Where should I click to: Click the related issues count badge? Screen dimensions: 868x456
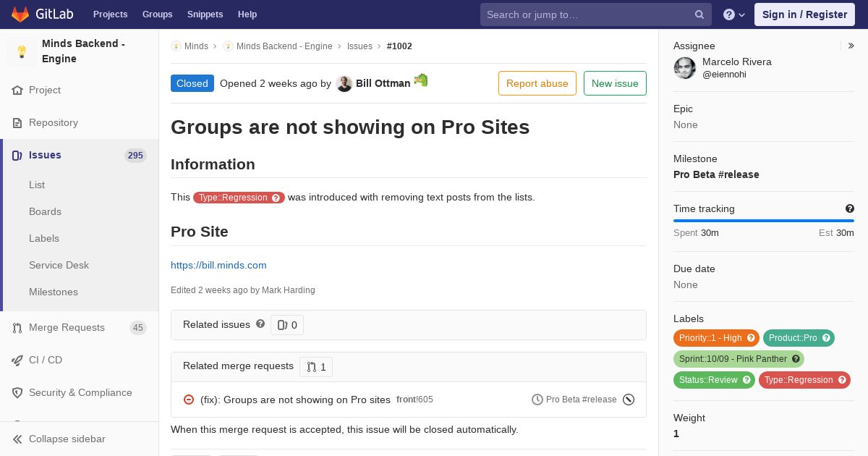pos(287,326)
